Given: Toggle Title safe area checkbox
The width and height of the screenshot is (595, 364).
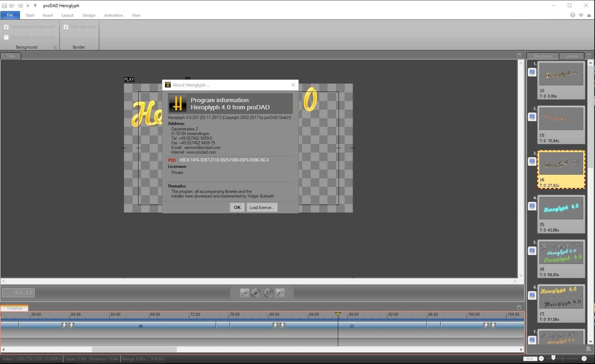Looking at the screenshot, I should [66, 27].
